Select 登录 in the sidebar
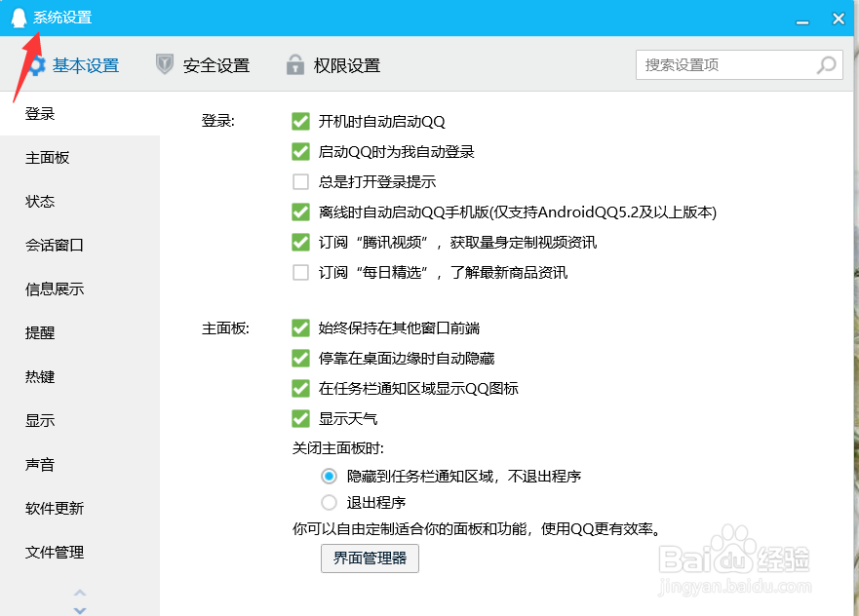 coord(80,113)
